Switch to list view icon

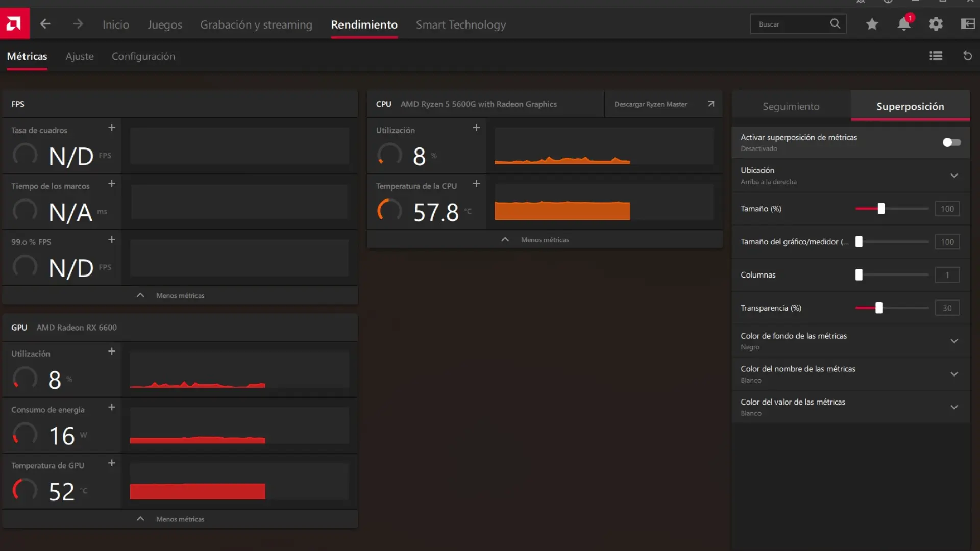[936, 56]
